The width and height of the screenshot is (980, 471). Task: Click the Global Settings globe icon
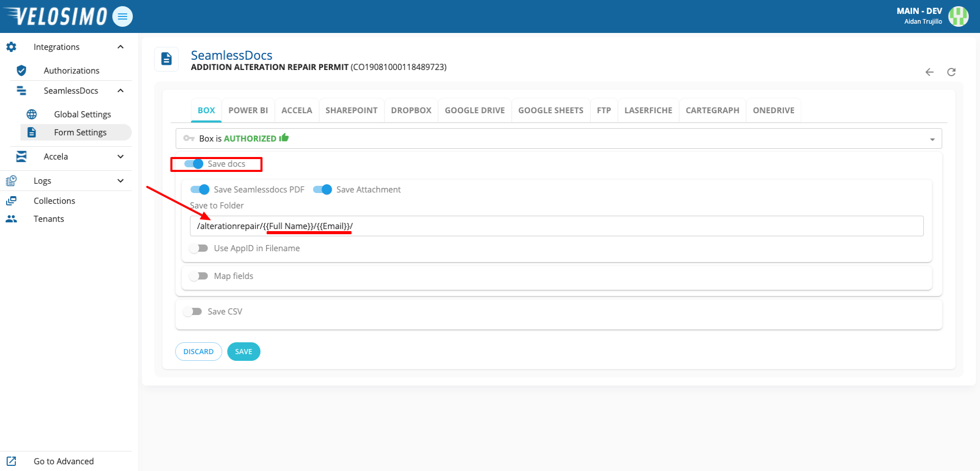pyautogui.click(x=32, y=114)
